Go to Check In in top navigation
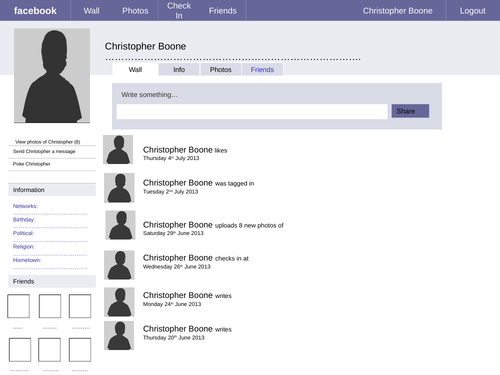500x375 pixels. pyautogui.click(x=179, y=11)
